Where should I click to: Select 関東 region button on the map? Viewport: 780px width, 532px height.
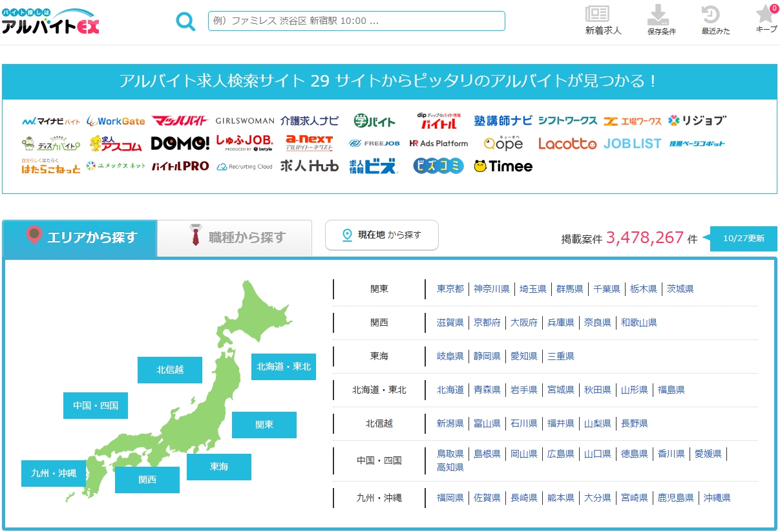pos(264,425)
